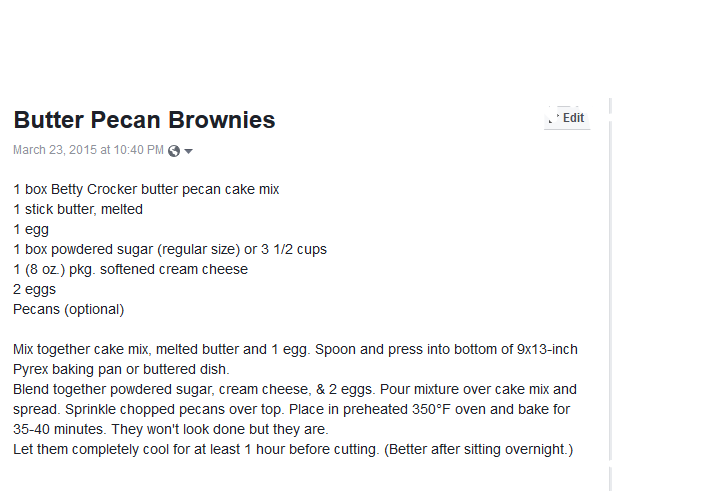
Task: Click the "Pecans (optional)" line
Action: tap(68, 309)
